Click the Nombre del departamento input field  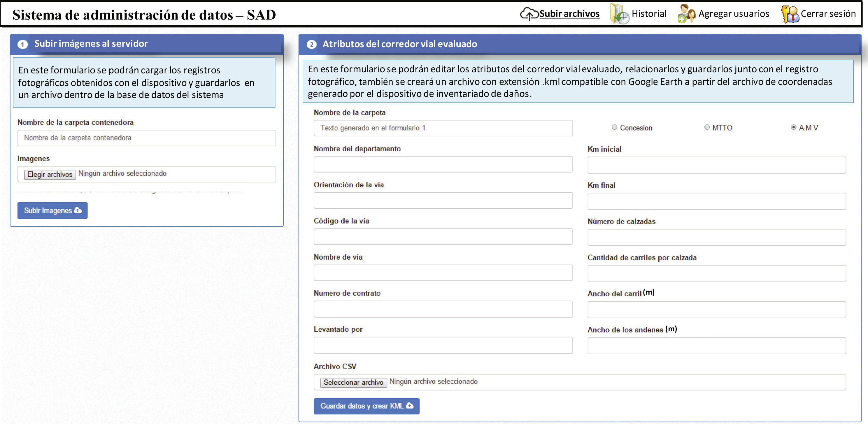(443, 164)
